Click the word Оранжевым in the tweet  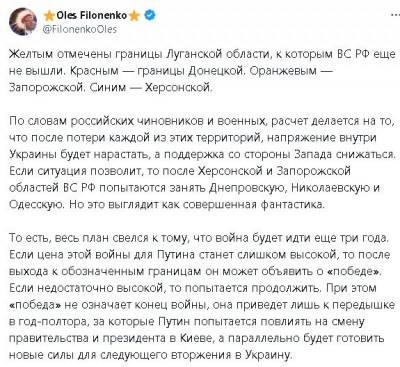pos(283,71)
